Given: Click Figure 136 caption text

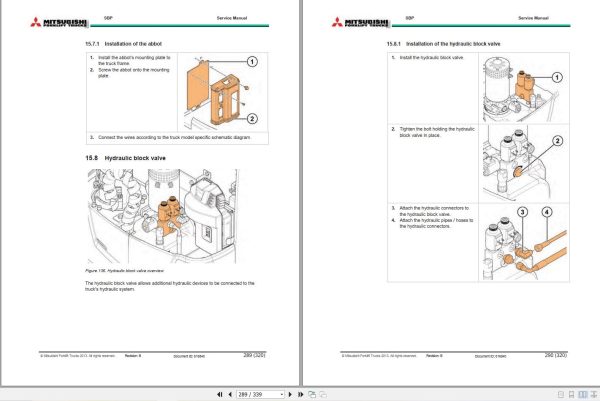Looking at the screenshot, I should [x=124, y=271].
